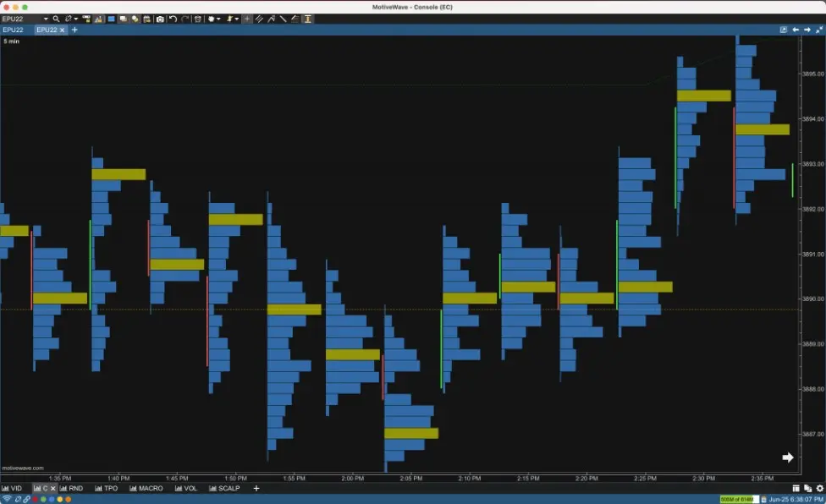The width and height of the screenshot is (826, 504).
Task: Click the 2:00 PM time axis label
Action: coord(352,479)
